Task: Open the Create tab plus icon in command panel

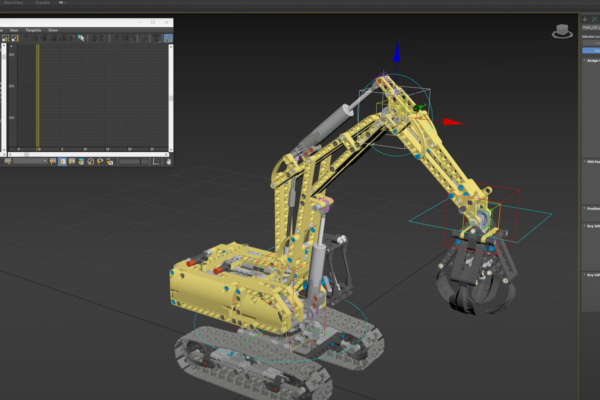Action: pos(585,19)
